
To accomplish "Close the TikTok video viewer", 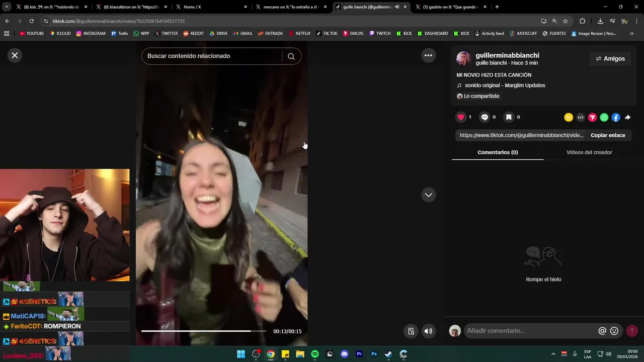I will point(15,55).
